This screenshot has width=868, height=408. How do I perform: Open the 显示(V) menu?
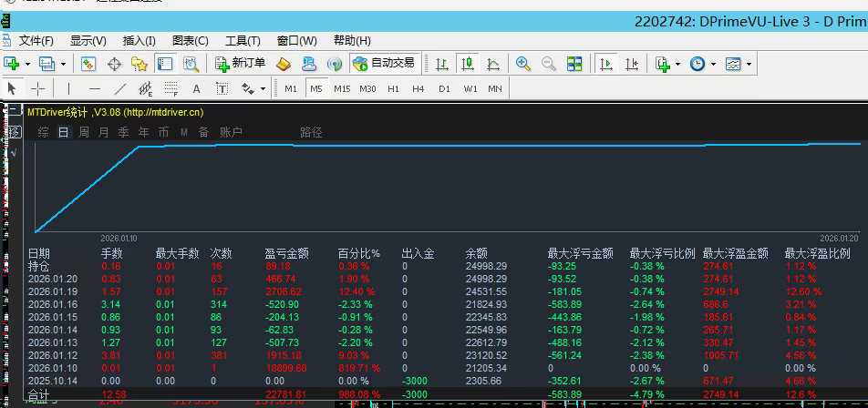(x=88, y=41)
